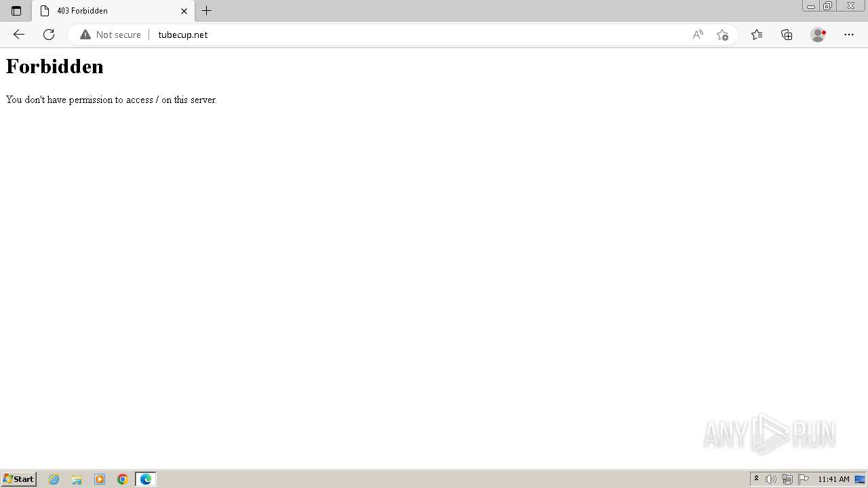Restore down the browser window
Viewport: 868px width, 488px height.
click(x=828, y=6)
